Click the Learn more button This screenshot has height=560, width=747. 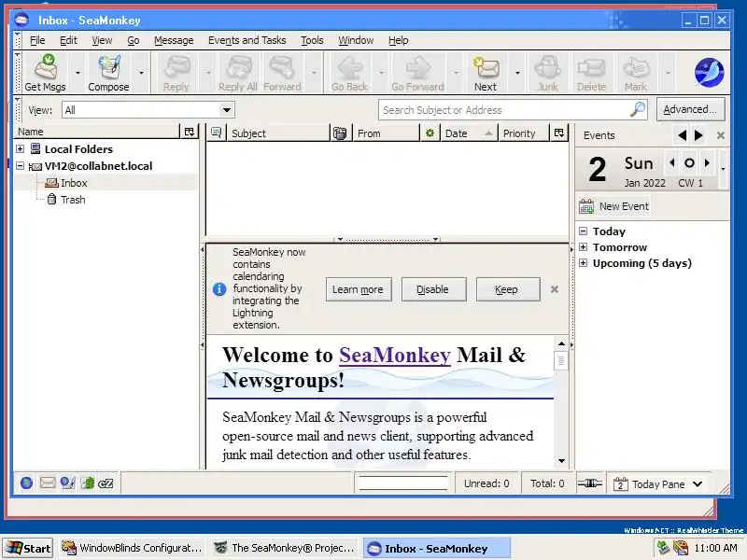point(359,289)
